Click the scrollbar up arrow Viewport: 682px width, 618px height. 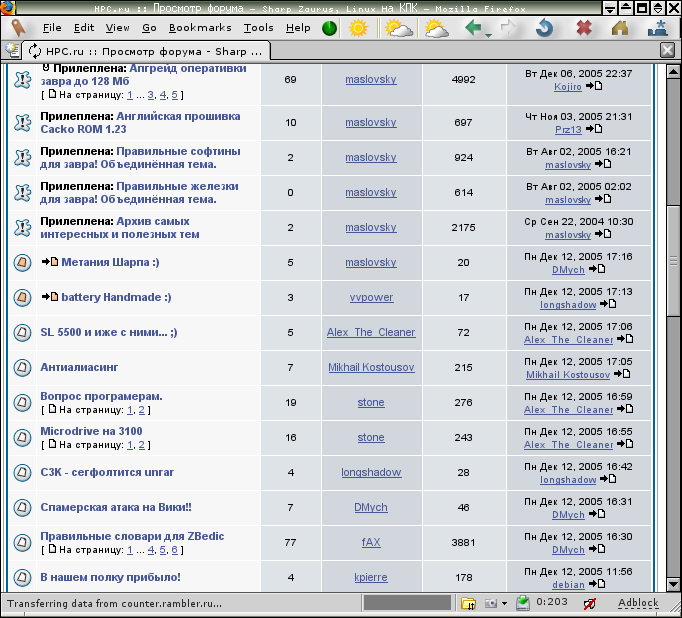pos(673,71)
